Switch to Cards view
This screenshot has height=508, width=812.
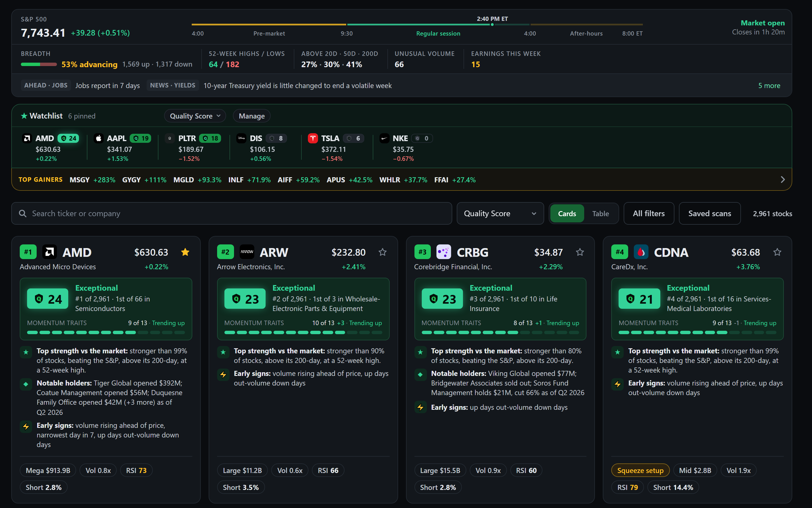click(567, 213)
